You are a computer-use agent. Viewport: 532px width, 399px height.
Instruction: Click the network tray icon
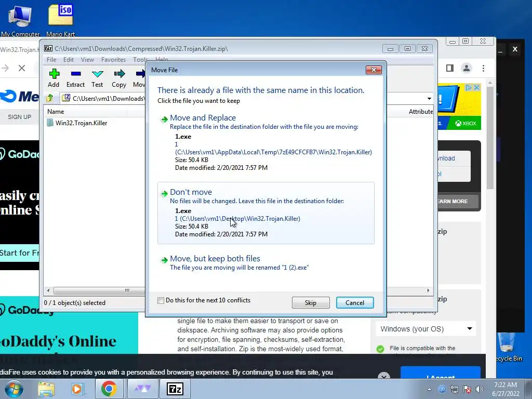coord(454,389)
